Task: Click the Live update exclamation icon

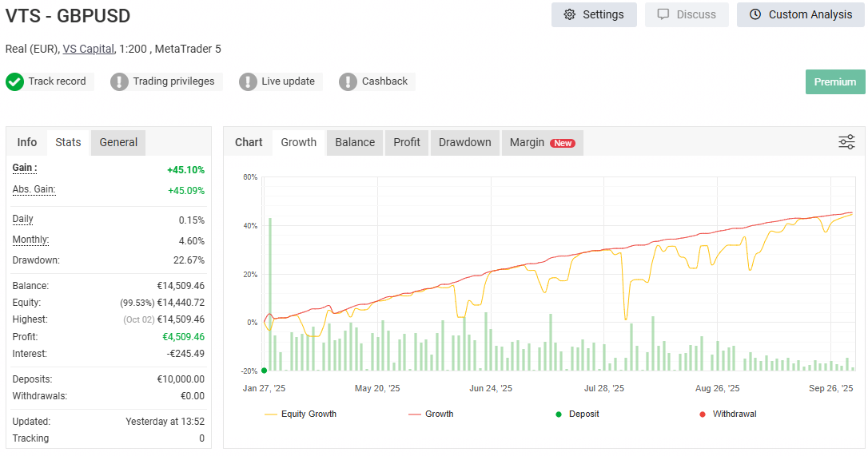Action: pyautogui.click(x=248, y=81)
